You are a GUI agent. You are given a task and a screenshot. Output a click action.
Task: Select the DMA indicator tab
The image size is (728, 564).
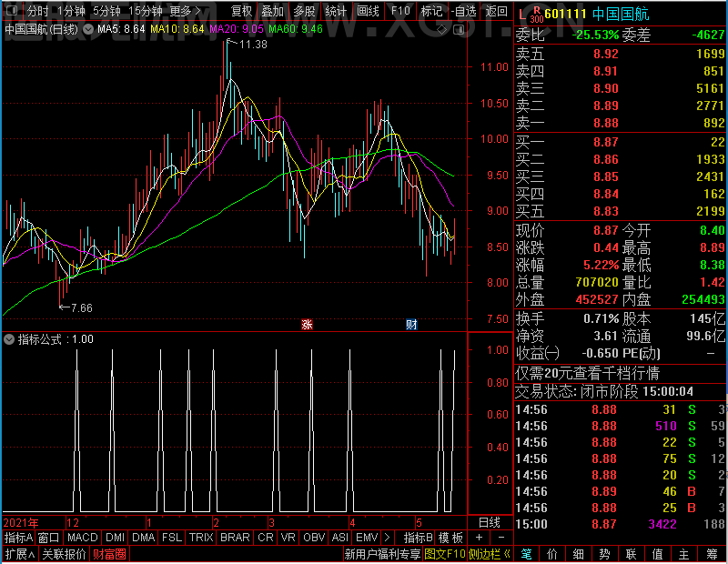pyautogui.click(x=144, y=538)
